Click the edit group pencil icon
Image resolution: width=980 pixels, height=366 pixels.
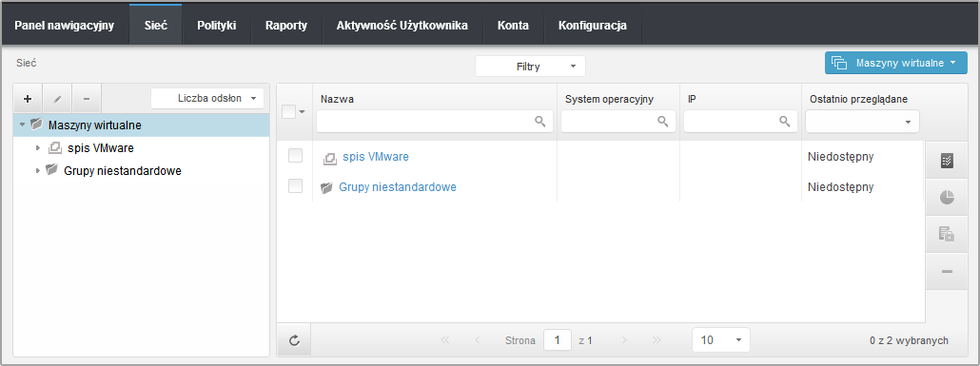click(x=57, y=99)
